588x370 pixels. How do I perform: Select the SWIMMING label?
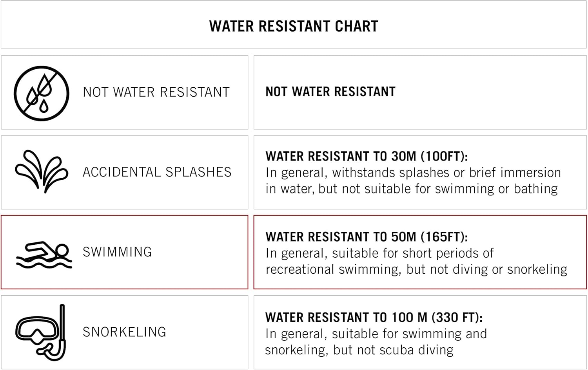[x=117, y=252]
